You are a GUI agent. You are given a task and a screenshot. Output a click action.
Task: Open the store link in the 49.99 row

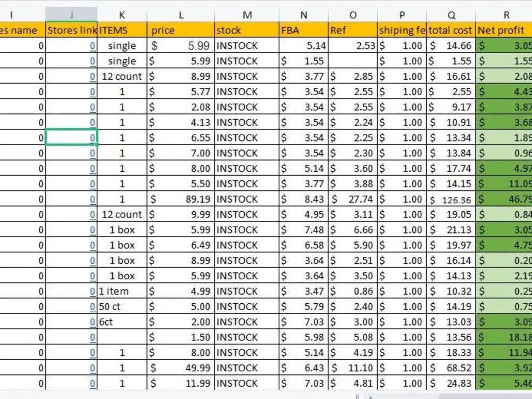coord(93,368)
